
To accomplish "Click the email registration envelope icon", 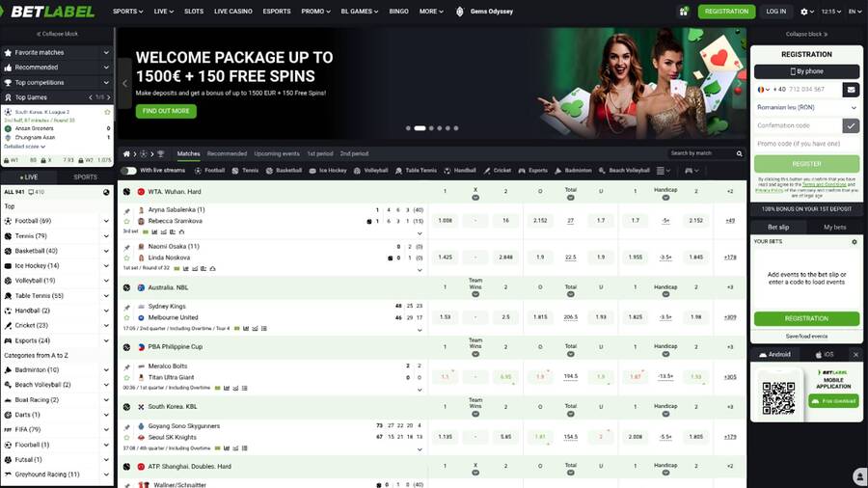I will [x=851, y=89].
